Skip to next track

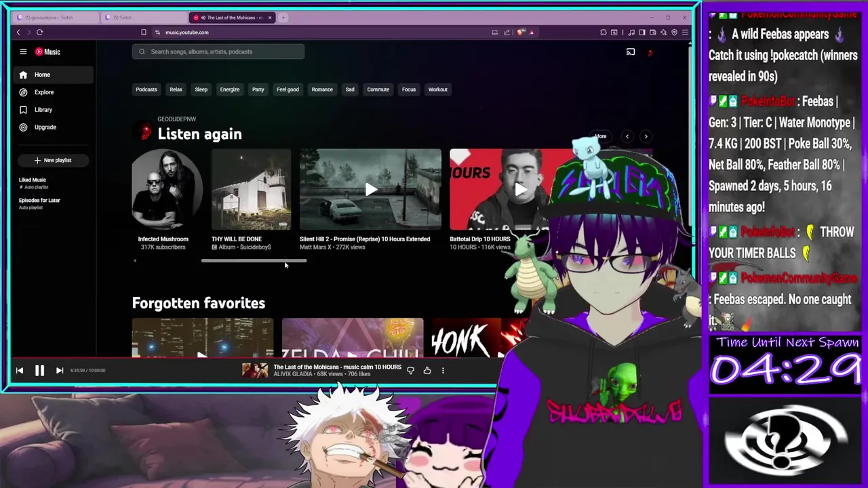coord(60,370)
